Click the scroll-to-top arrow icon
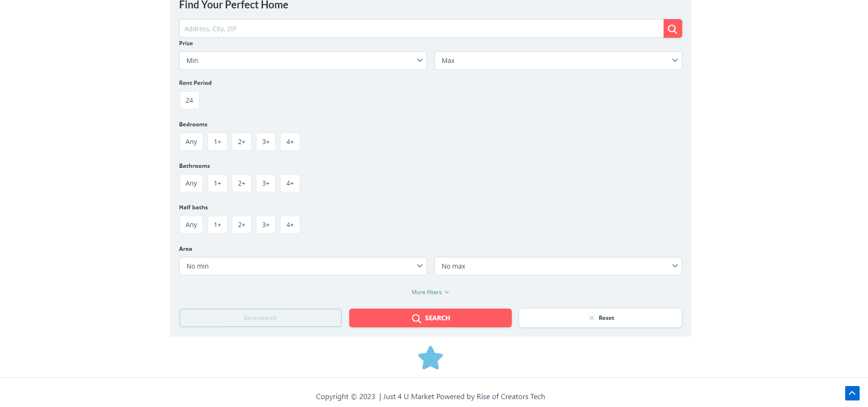Screen dimensions: 868x407 pos(852,393)
